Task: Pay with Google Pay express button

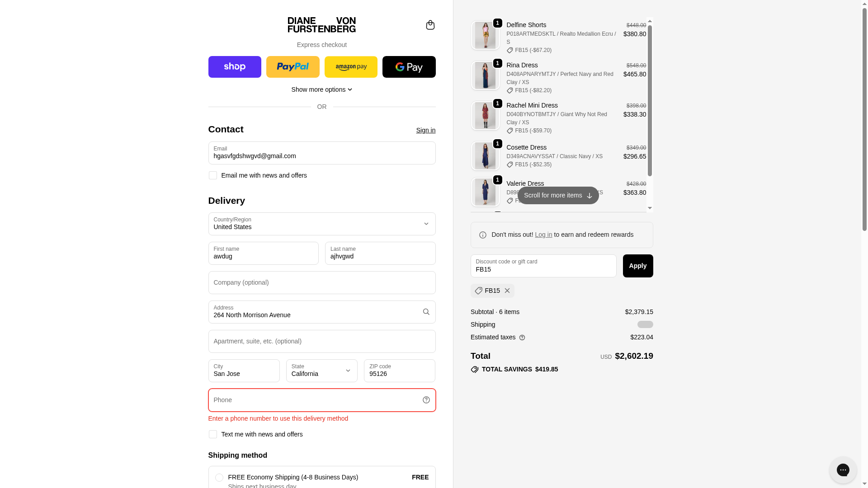Action: (409, 67)
